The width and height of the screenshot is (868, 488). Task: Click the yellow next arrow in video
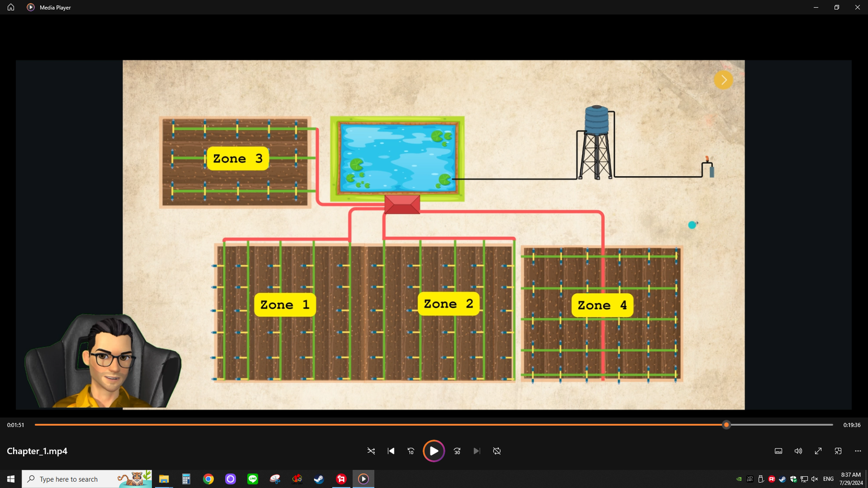click(x=723, y=80)
